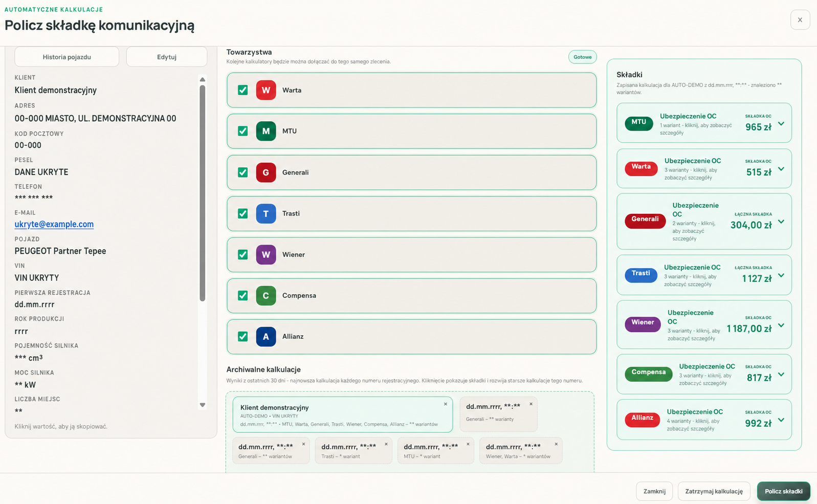
Task: Uncheck the Allianz checkbox
Action: (x=243, y=336)
